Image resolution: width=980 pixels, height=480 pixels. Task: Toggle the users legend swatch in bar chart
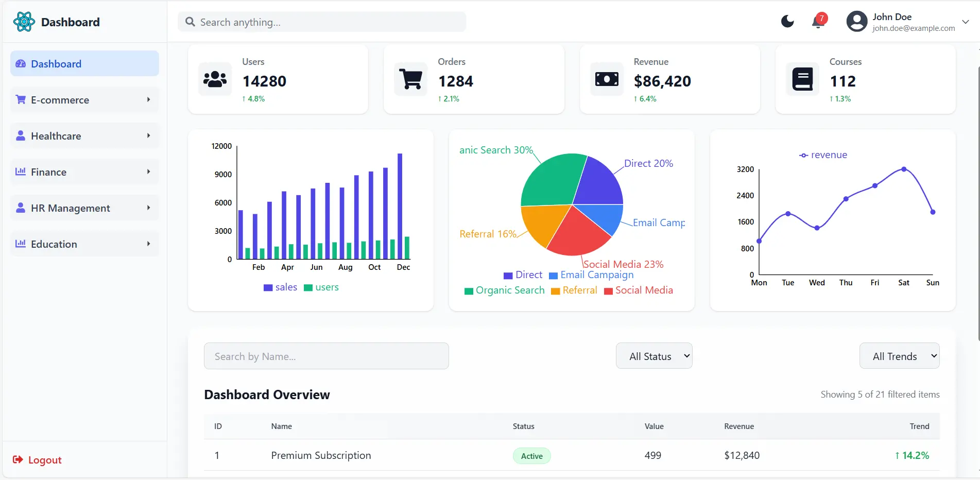308,287
